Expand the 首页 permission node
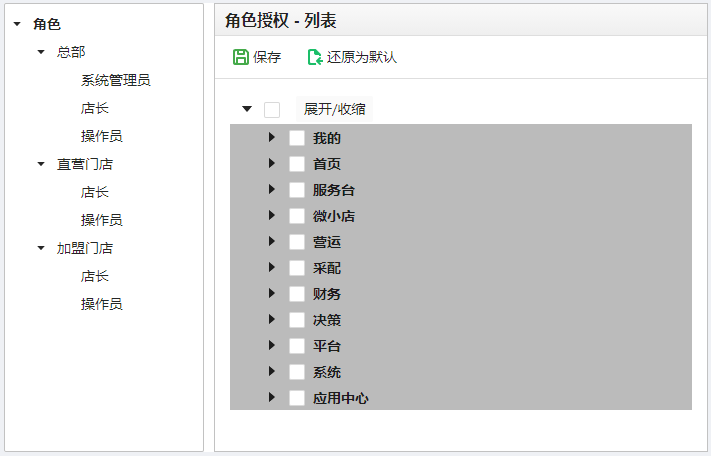This screenshot has width=711, height=458. tap(272, 163)
